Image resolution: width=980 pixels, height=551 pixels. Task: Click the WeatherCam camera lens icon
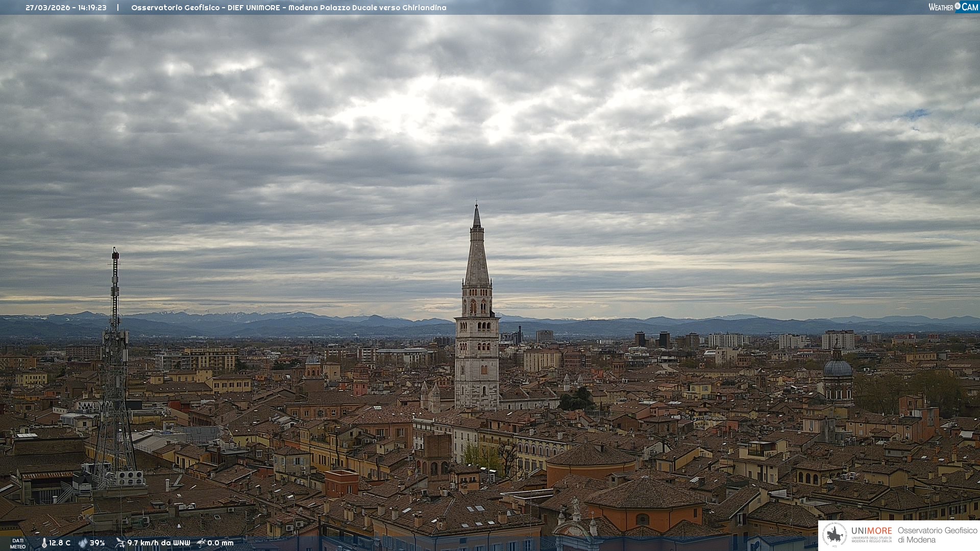(x=958, y=6)
